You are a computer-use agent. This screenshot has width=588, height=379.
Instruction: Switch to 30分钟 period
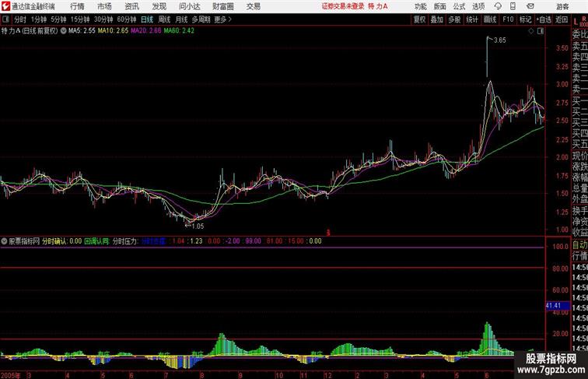(x=103, y=19)
